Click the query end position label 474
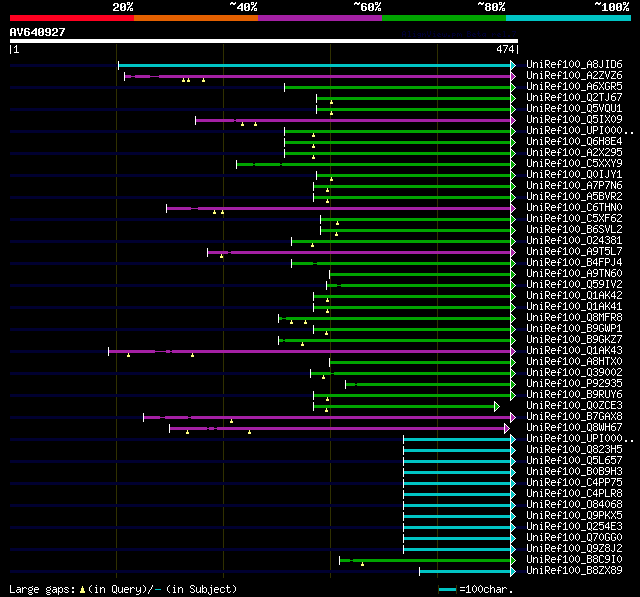Screen dimensions: 640x597 coord(505,49)
